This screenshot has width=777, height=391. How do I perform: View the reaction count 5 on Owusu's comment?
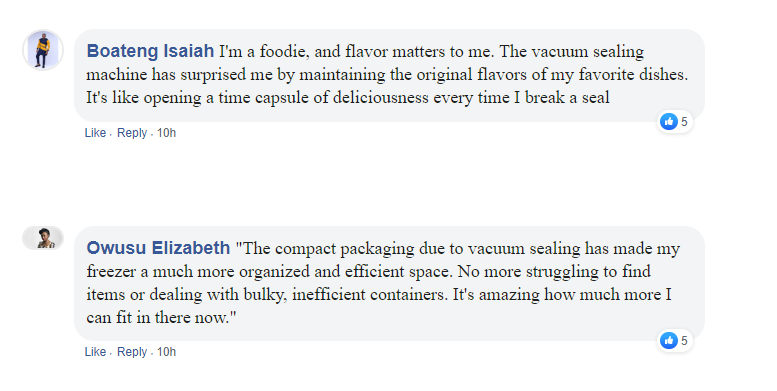tap(684, 341)
